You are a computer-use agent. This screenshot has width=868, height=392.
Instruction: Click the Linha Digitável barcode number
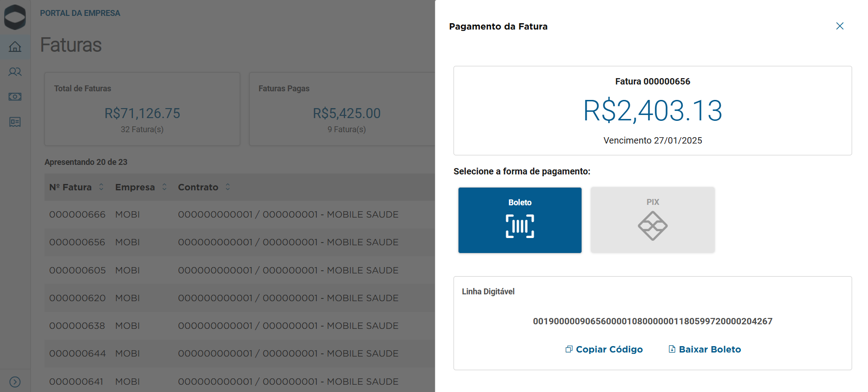pyautogui.click(x=652, y=321)
